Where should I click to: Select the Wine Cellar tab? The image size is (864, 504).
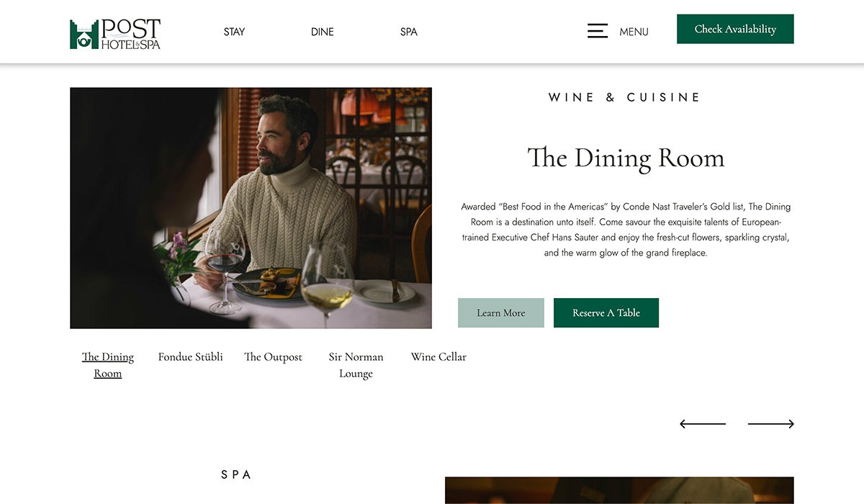(438, 357)
